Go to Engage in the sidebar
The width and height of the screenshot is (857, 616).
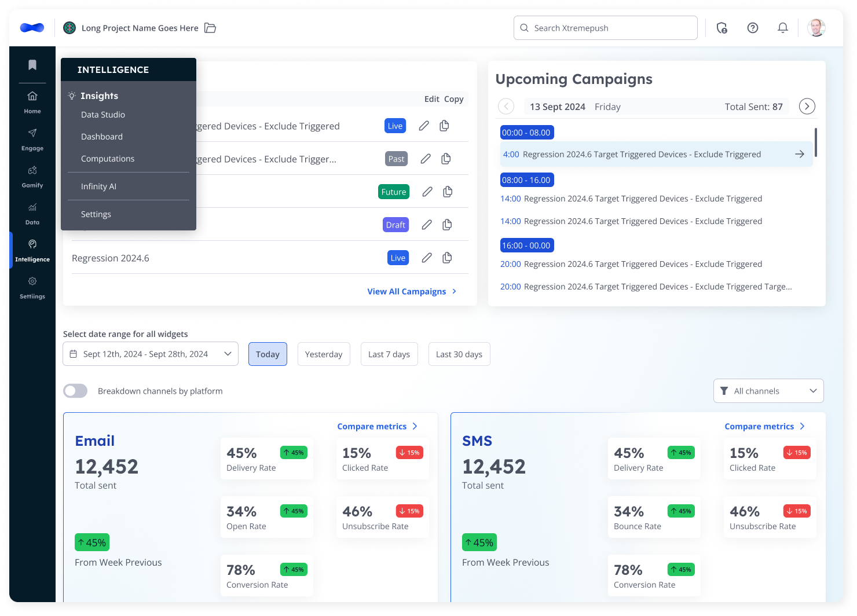click(x=32, y=140)
